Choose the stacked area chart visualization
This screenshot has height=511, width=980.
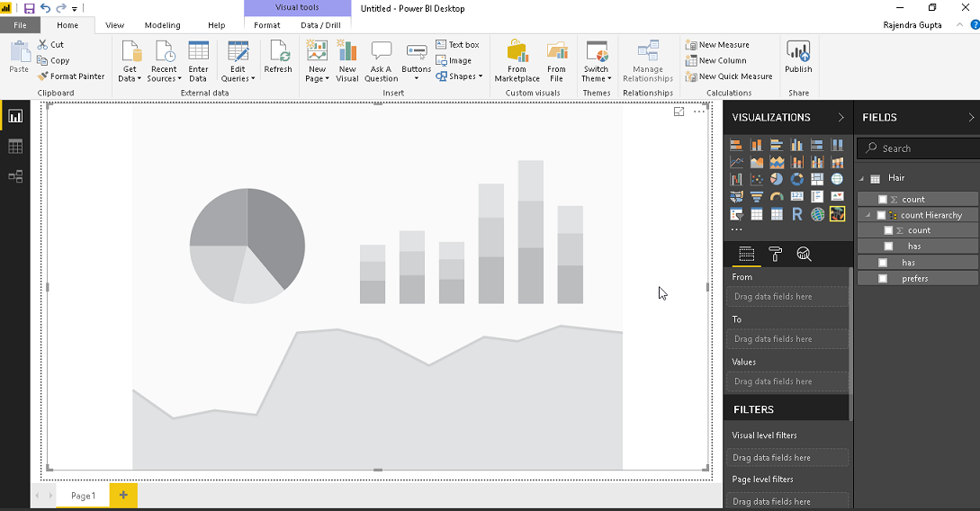tap(777, 163)
